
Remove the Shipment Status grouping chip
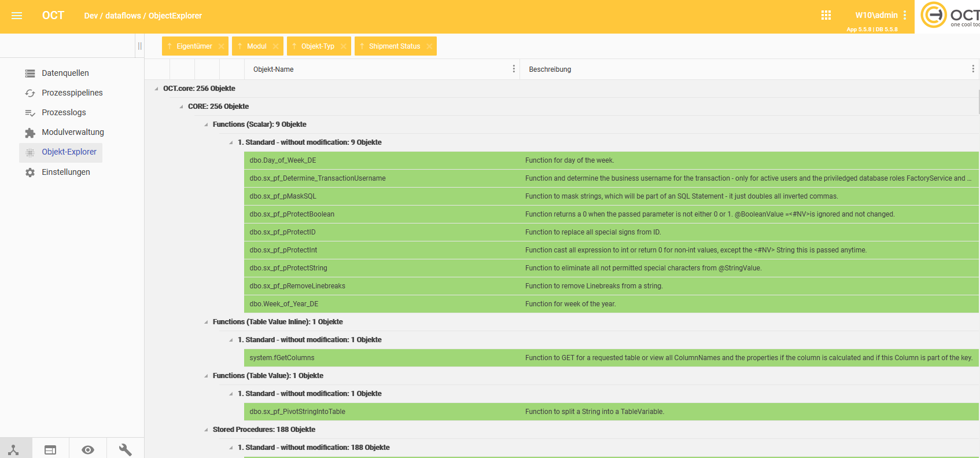[x=429, y=46]
